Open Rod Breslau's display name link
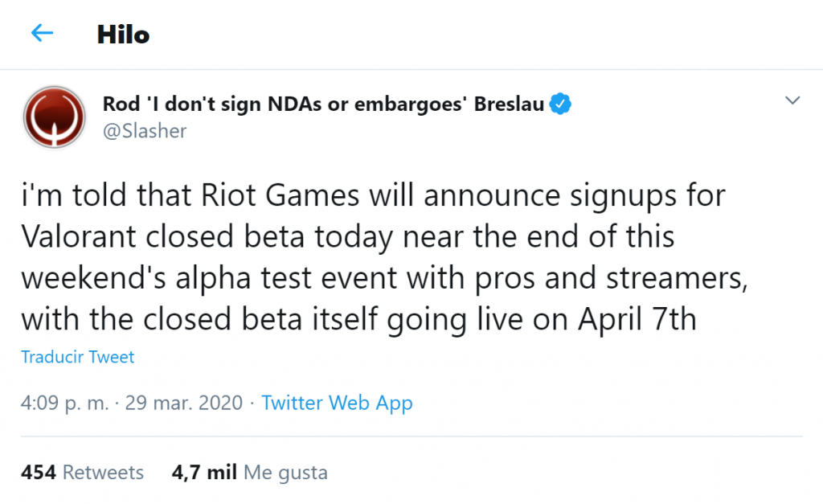The width and height of the screenshot is (823, 504). click(x=323, y=104)
